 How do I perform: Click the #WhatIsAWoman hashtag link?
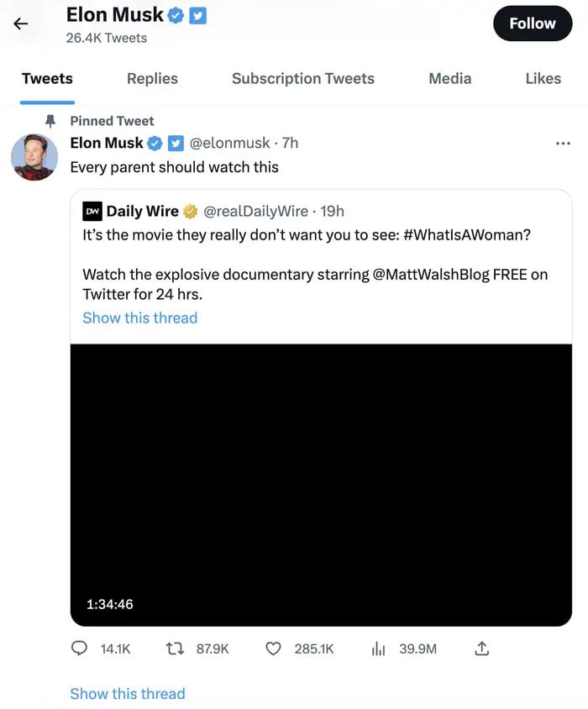coord(467,235)
